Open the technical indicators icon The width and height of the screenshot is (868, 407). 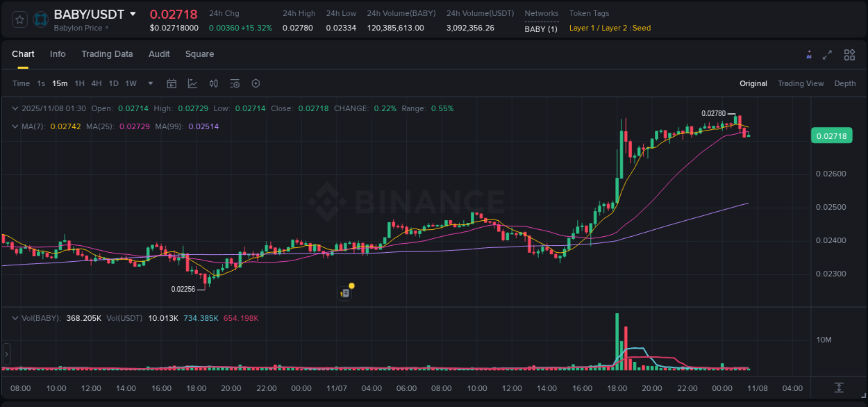pos(192,83)
